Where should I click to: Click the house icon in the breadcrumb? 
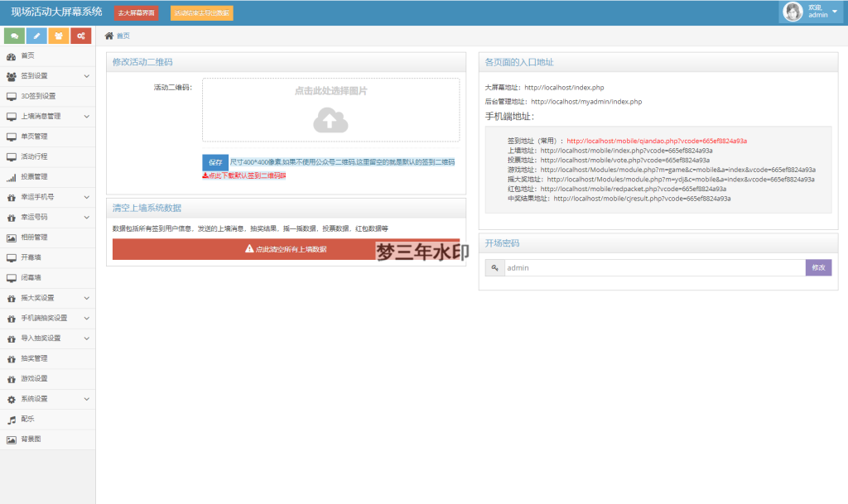[108, 36]
